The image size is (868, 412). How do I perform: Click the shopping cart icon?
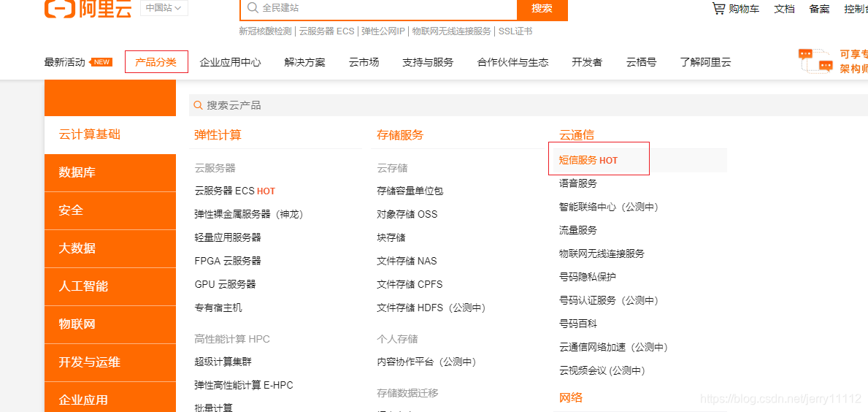pos(718,8)
